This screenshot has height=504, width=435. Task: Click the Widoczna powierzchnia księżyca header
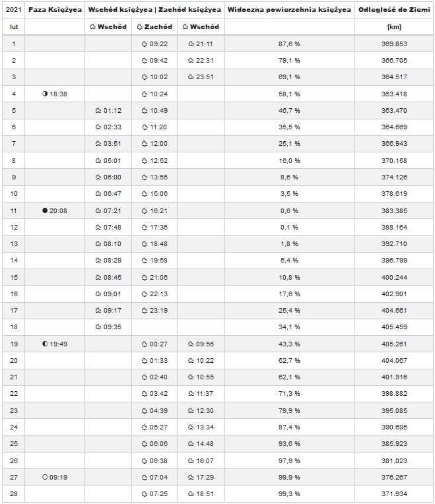(289, 11)
